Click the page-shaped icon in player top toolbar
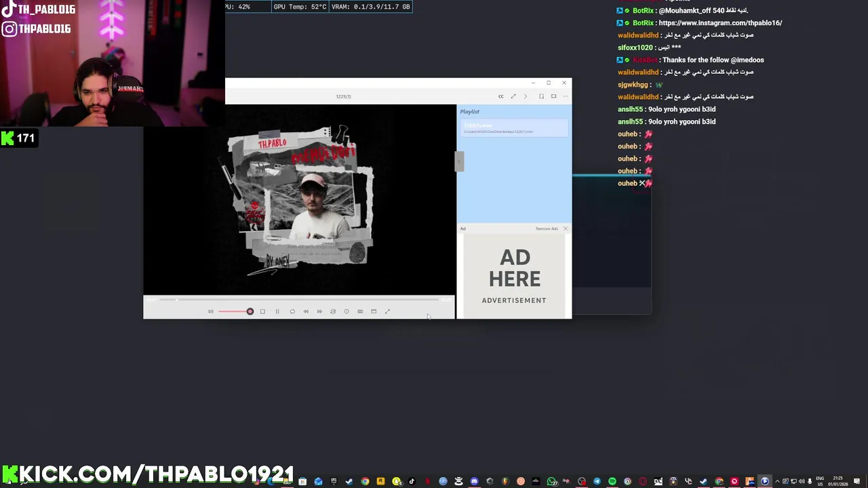Viewport: 868px width, 488px height. click(541, 96)
